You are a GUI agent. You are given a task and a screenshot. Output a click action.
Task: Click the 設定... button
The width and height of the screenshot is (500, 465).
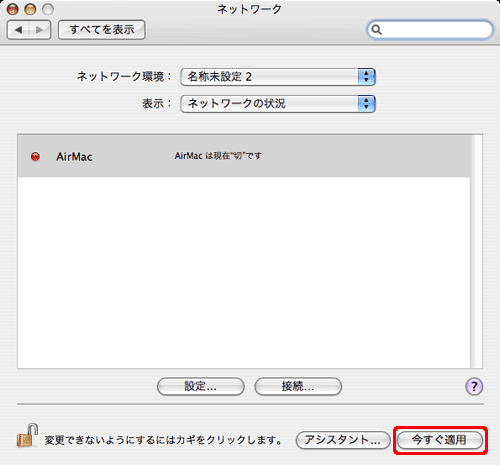[x=201, y=387]
